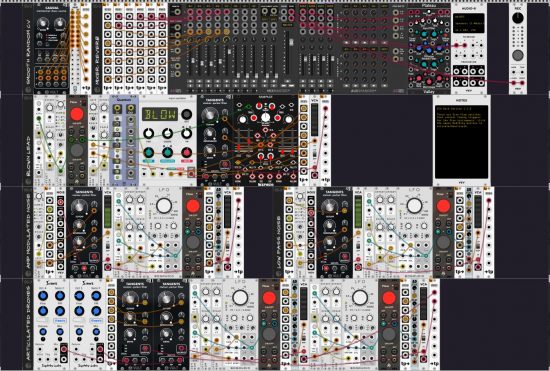Click the right white knob under BLOW display

[187, 133]
